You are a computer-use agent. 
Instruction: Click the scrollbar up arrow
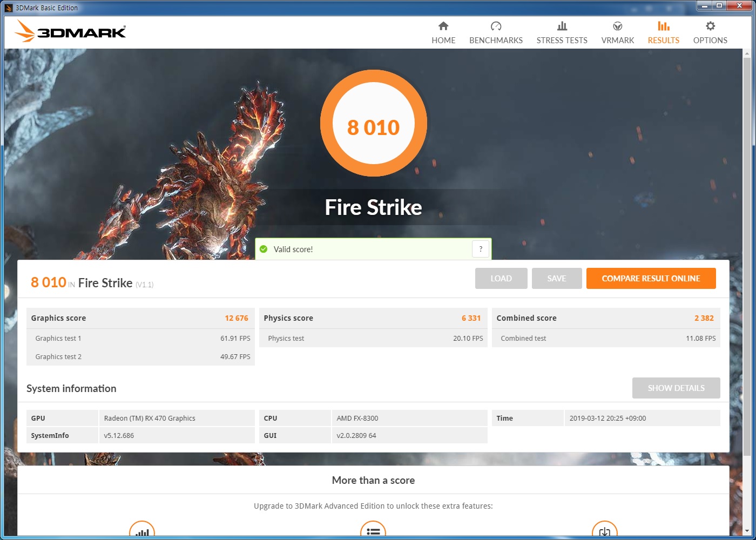tap(747, 53)
